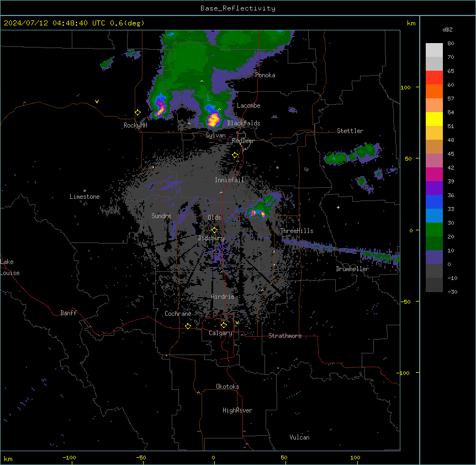Select the orange 57-60 dBZ legend swatch
This screenshot has height=465, width=476.
tap(434, 91)
